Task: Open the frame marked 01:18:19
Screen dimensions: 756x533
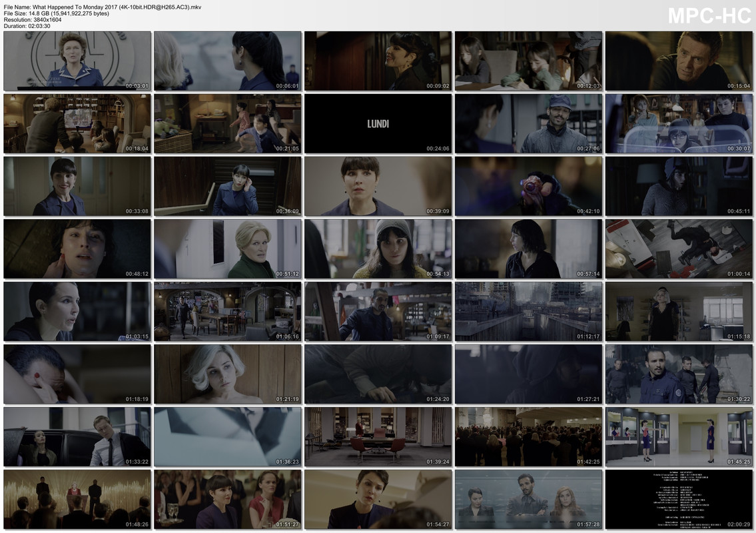Action: coord(77,374)
